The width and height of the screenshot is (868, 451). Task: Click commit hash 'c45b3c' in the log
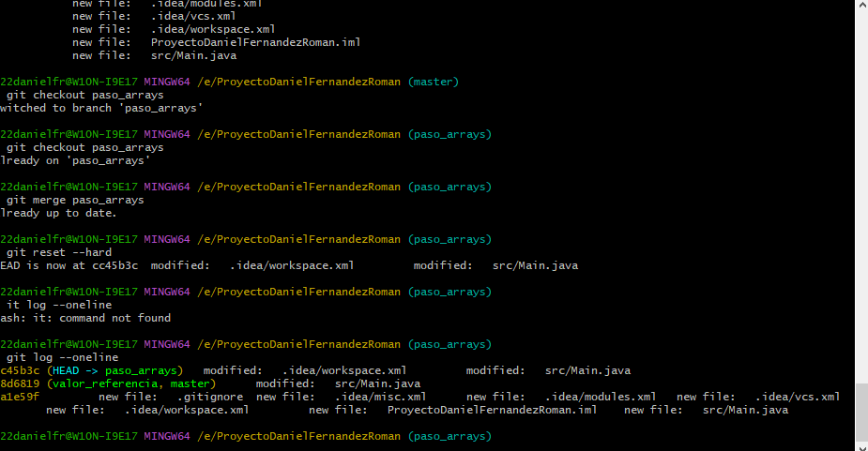point(20,370)
